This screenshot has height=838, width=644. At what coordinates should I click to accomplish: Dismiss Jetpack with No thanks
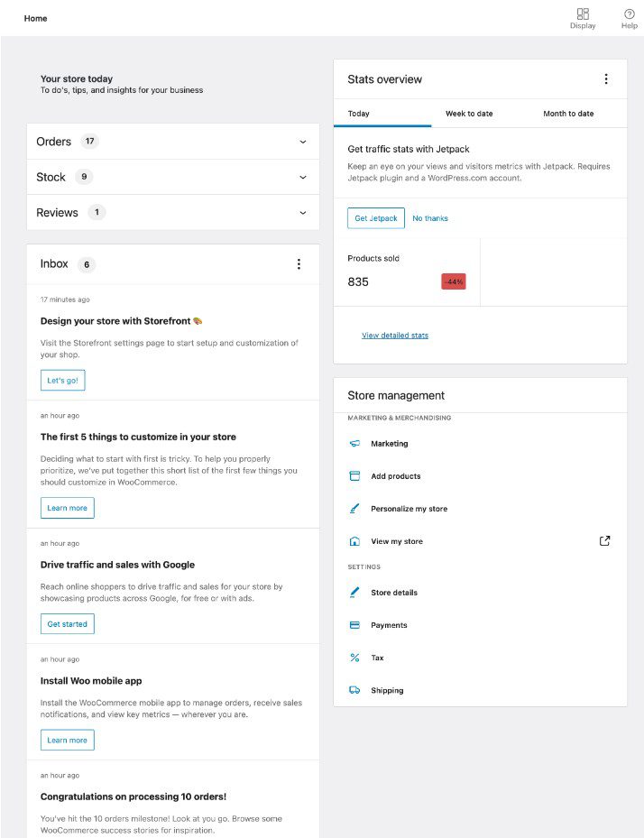[430, 218]
